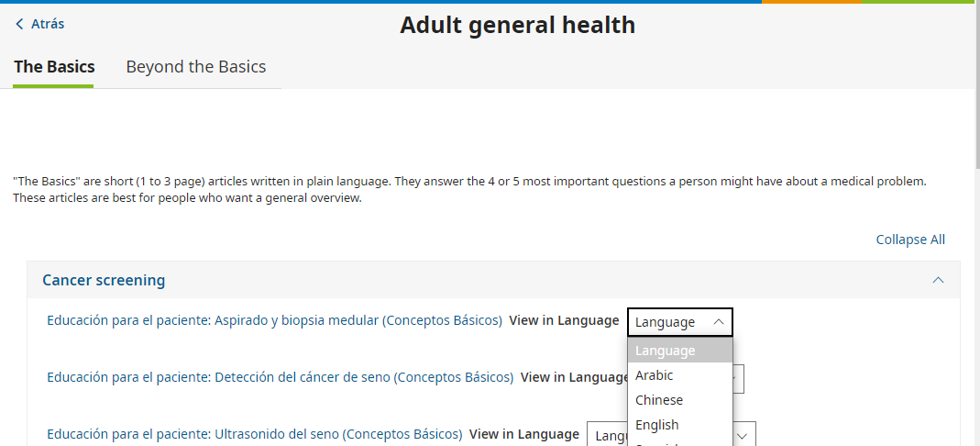980x446 pixels.
Task: Choose Chinese in the language dropdown list
Action: (659, 400)
